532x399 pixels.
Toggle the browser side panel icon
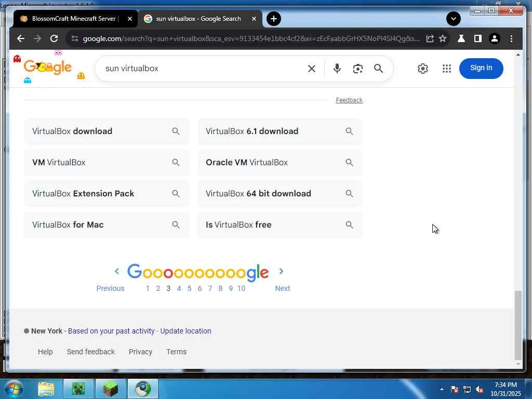point(478,38)
